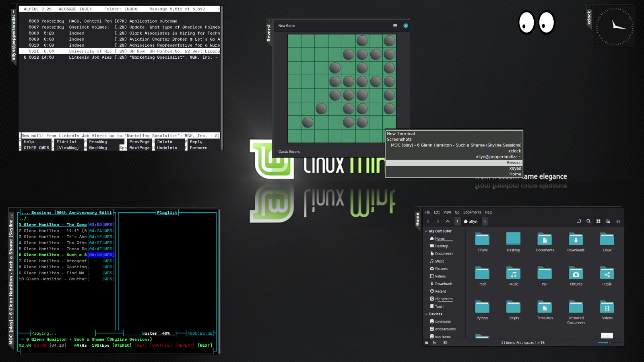Go up to the parent folder
The width and height of the screenshot is (644, 362).
(x=448, y=221)
